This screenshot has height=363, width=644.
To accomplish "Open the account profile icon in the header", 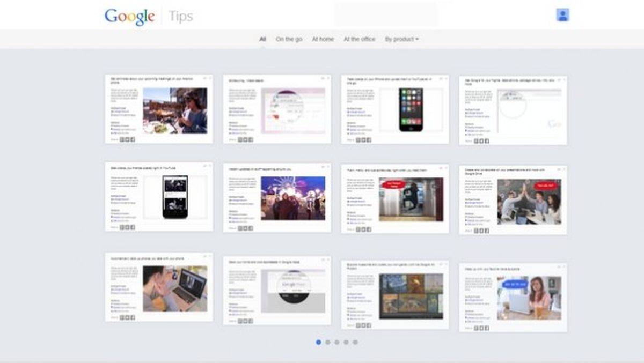I will (563, 14).
